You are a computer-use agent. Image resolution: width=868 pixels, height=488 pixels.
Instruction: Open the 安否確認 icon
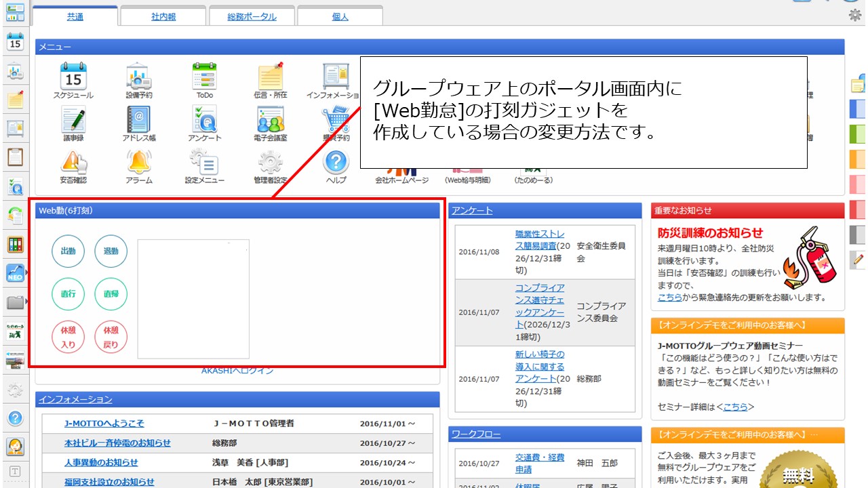pos(73,163)
